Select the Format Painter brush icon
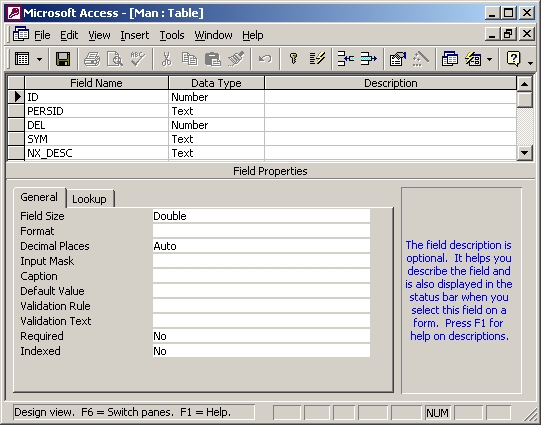Image resolution: width=541 pixels, height=425 pixels. 236,59
